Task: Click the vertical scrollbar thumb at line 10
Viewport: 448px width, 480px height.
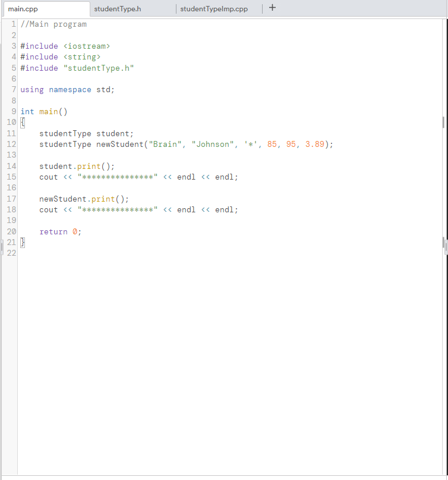Action: click(x=443, y=122)
